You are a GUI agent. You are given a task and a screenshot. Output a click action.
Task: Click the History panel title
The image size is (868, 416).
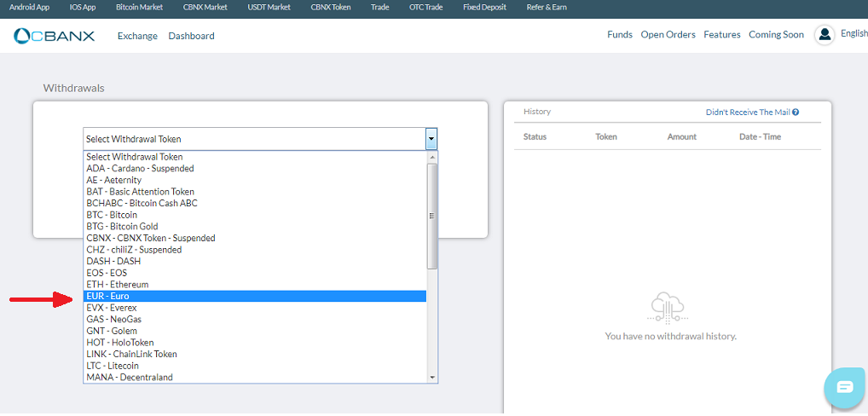(537, 112)
